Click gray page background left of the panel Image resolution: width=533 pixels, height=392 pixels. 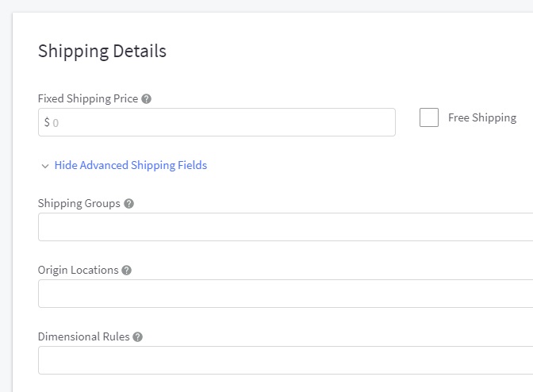click(6, 198)
